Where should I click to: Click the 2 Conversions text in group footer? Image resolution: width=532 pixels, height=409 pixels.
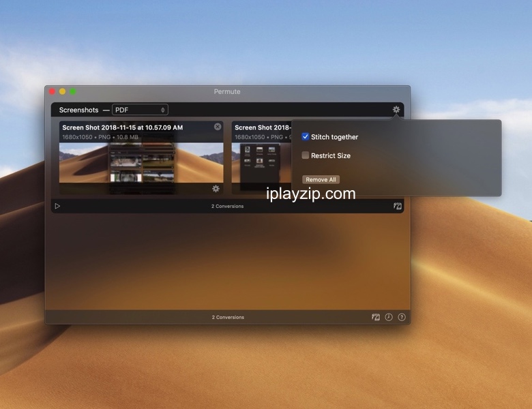click(x=227, y=206)
